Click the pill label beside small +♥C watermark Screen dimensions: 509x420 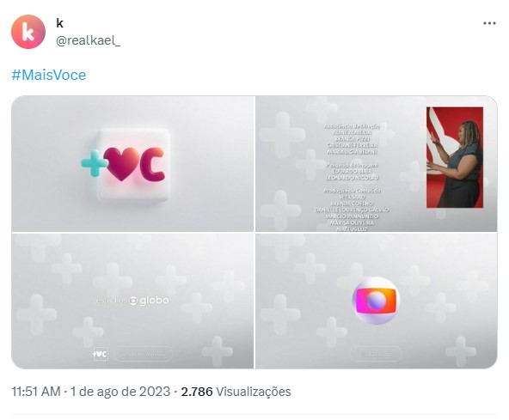click(144, 354)
